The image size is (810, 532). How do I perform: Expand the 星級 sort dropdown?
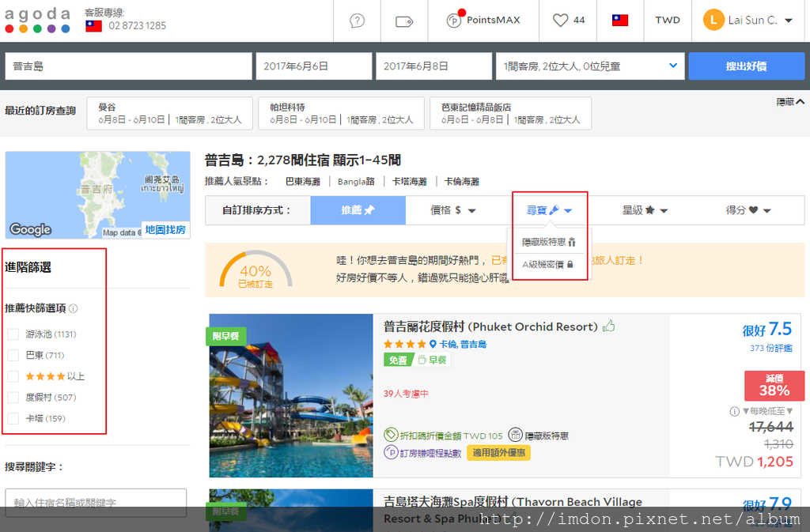[645, 210]
